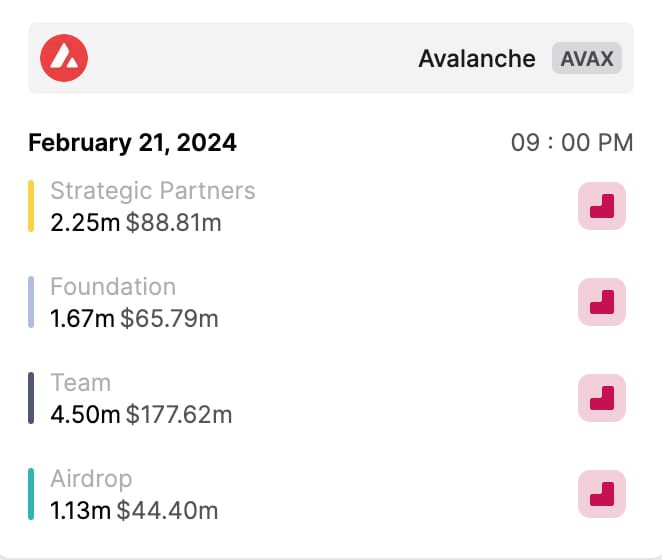Screen dimensions: 662x560
Task: Click the teal Airdrop color bar
Action: (31, 494)
